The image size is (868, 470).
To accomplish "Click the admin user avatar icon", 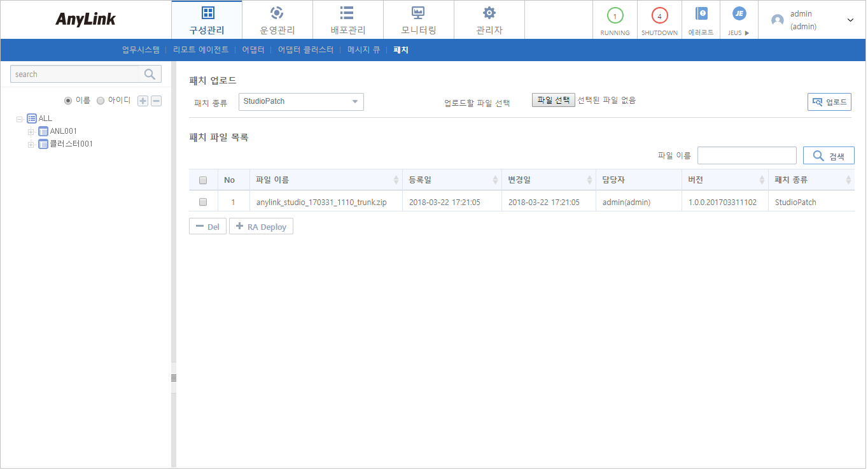I will click(777, 20).
